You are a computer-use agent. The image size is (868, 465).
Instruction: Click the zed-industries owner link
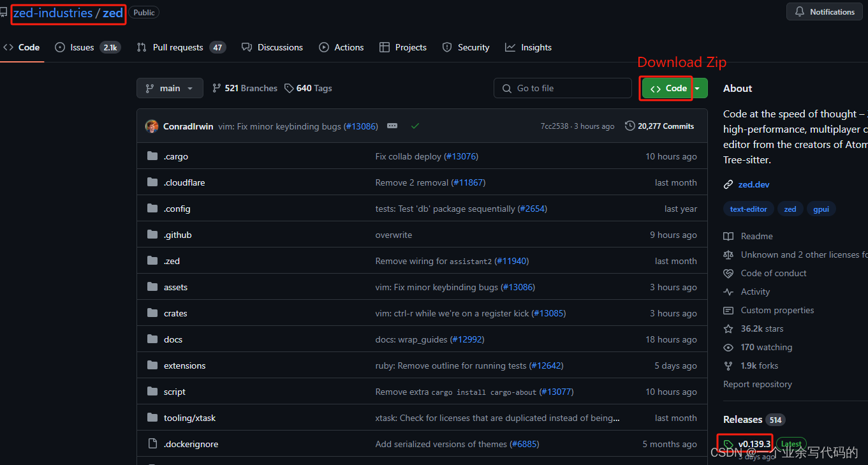click(53, 13)
